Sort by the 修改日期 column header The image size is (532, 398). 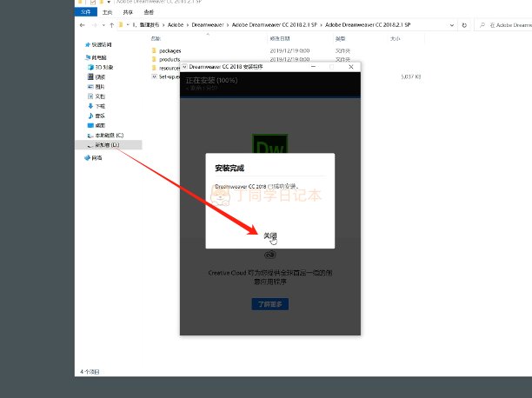pos(280,39)
